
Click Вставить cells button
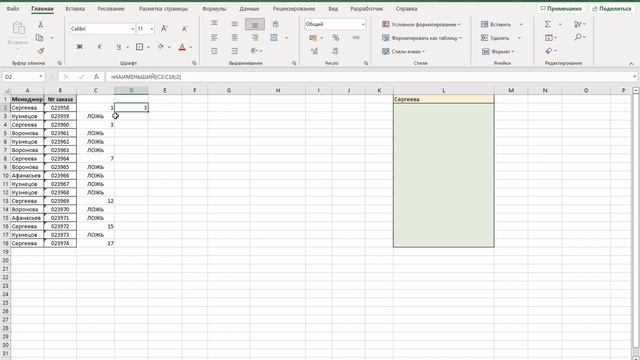coord(496,24)
